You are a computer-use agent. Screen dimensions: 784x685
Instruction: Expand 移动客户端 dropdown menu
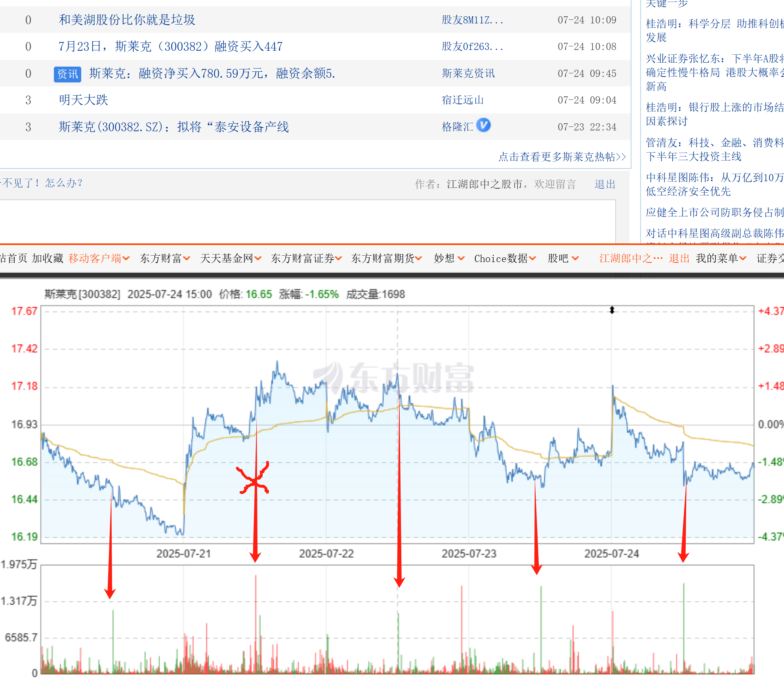point(99,258)
